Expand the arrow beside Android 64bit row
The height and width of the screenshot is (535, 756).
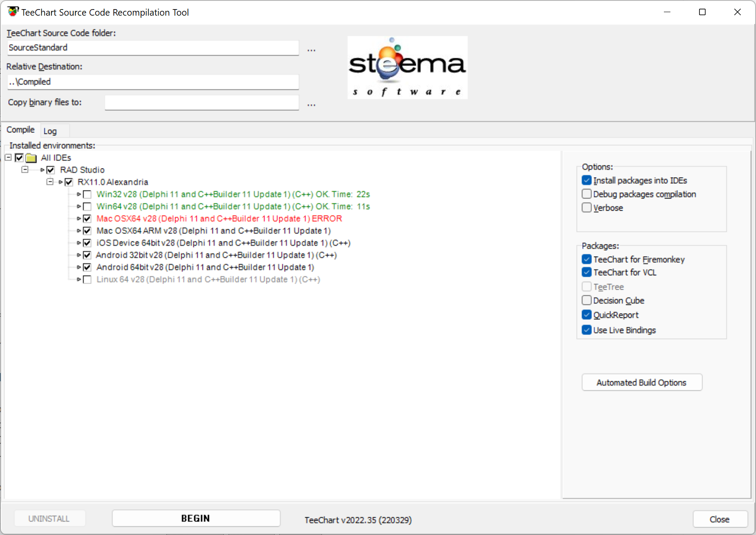click(79, 267)
